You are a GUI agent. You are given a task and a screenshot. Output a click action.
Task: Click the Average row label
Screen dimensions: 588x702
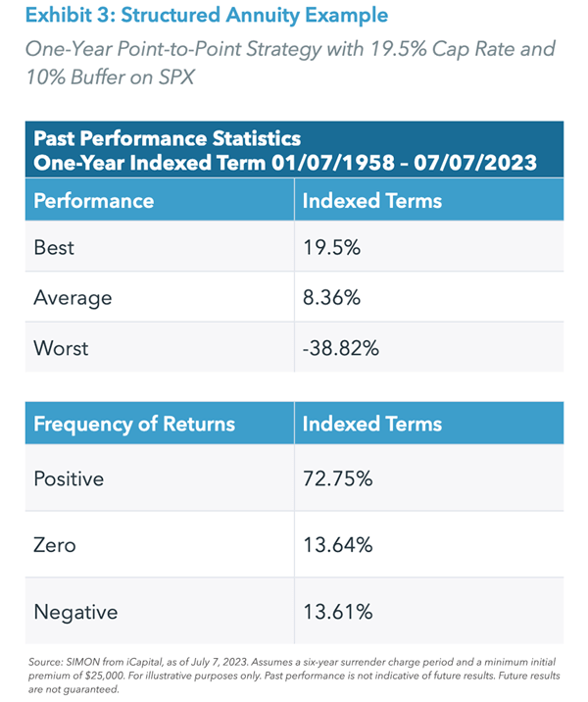pyautogui.click(x=73, y=297)
